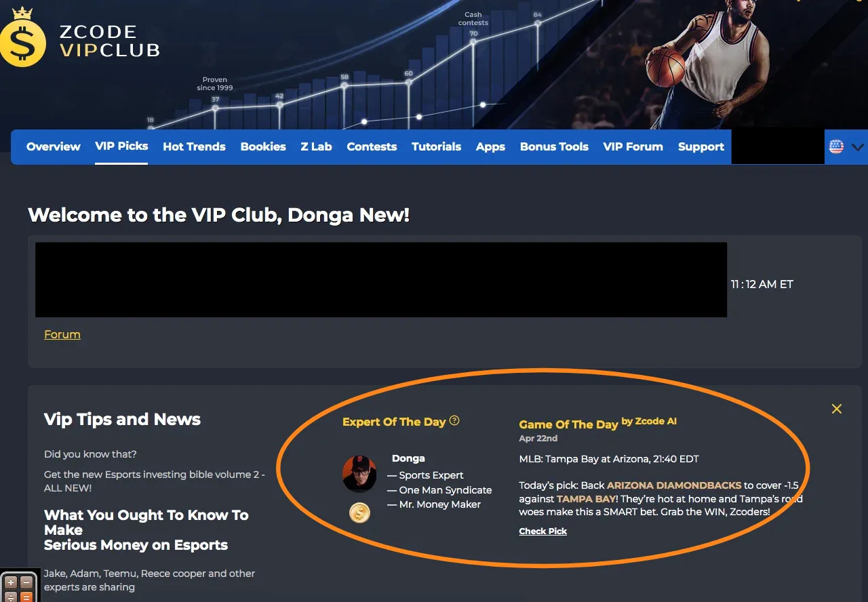Follow the Forum link
The width and height of the screenshot is (868, 602).
coord(62,334)
